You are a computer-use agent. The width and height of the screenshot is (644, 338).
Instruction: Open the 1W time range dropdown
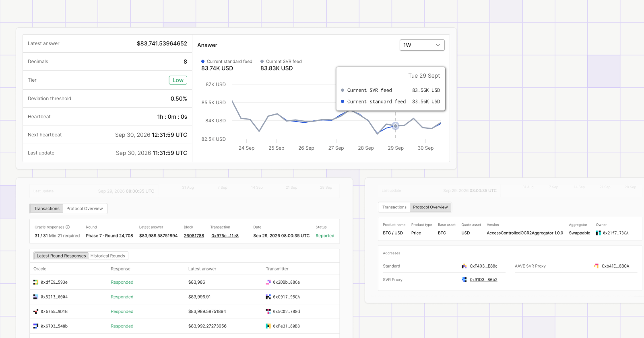pyautogui.click(x=422, y=45)
